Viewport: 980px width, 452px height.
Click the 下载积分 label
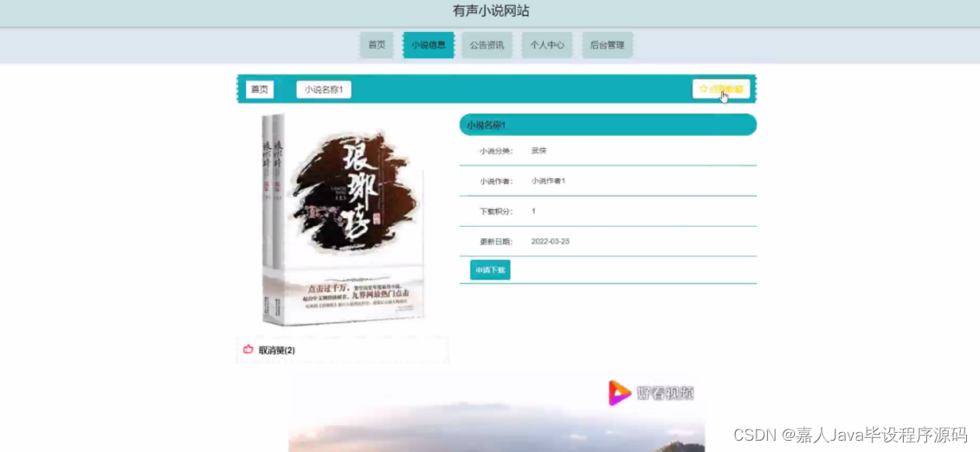tap(496, 211)
